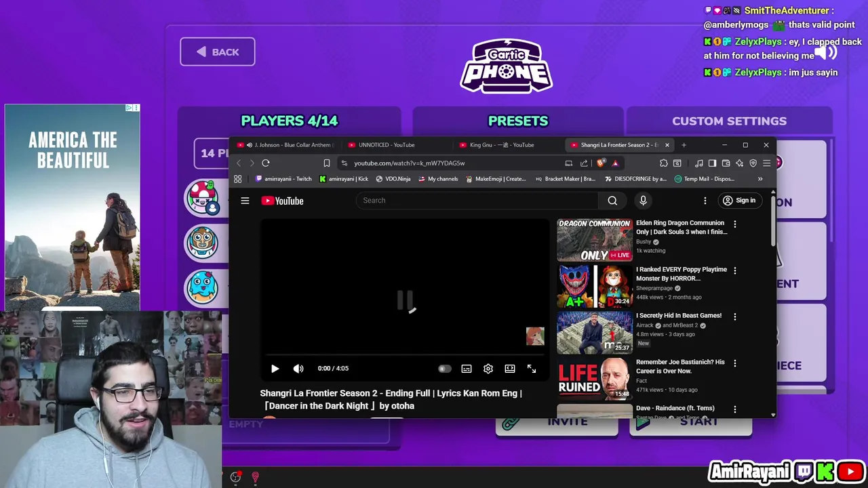This screenshot has height=488, width=868.
Task: Open the Brave Shields lion icon
Action: [600, 163]
